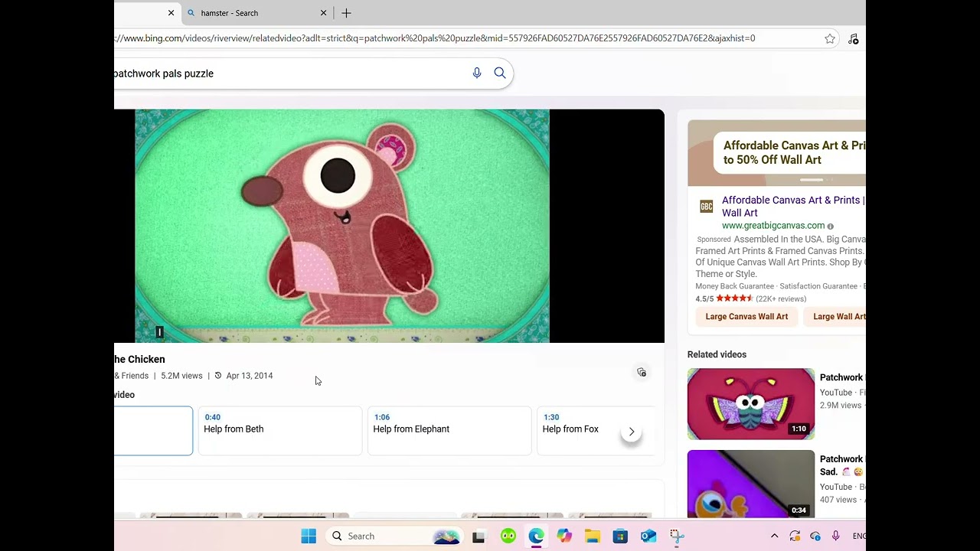Open the purple related video thumbnail (0:34)
This screenshot has height=551, width=980.
[751, 484]
